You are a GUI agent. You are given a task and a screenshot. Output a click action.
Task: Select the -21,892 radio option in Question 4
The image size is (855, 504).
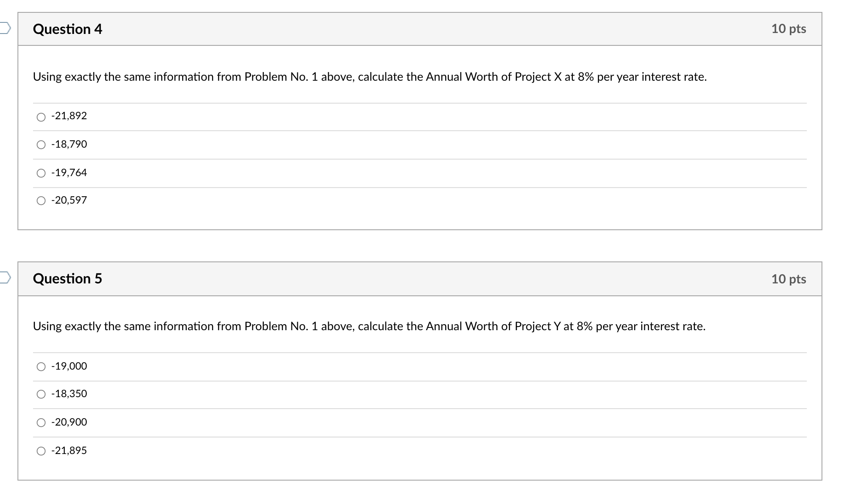41,117
